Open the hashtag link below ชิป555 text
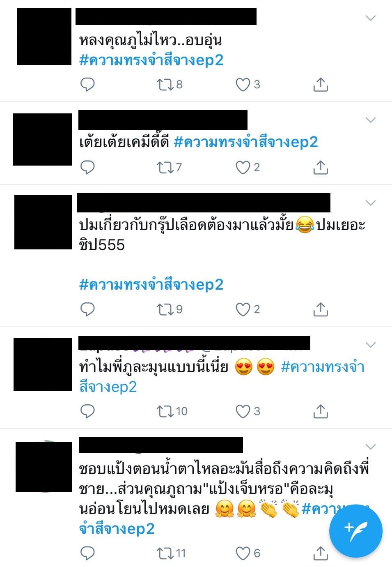Viewport: 392px width, 567px height. (151, 284)
